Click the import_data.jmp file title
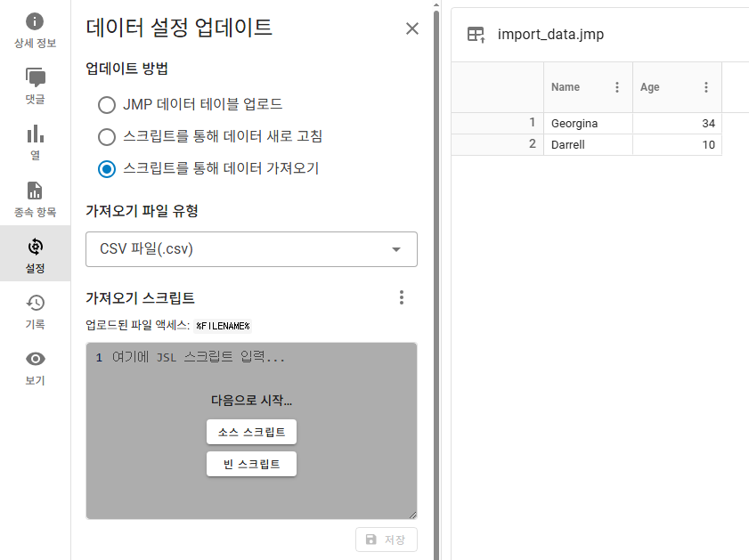This screenshot has height=560, width=749. pos(550,35)
